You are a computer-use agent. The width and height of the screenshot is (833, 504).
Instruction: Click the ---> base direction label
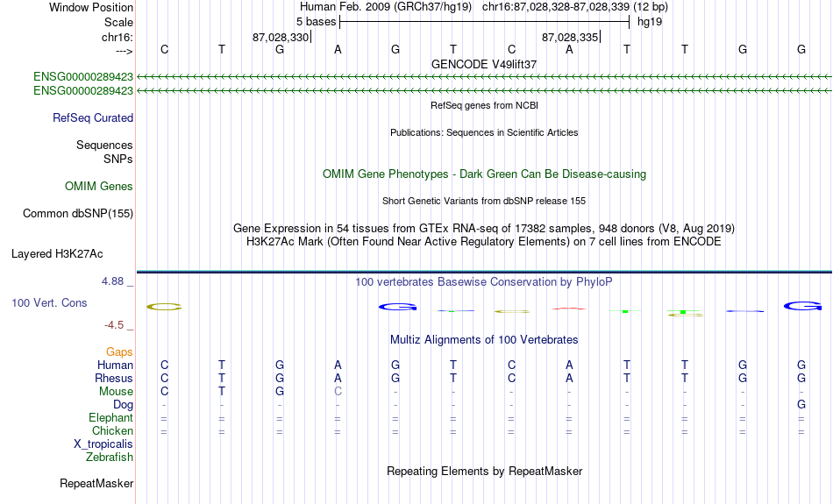pos(124,51)
